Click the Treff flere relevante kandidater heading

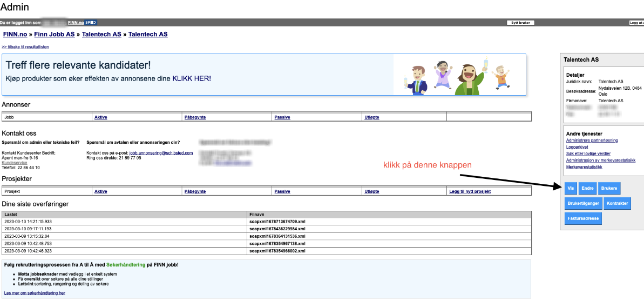78,65
